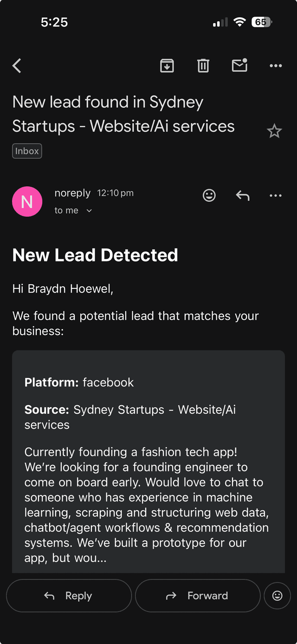Reply to the lead notification email
Screen dimensions: 297x644
(x=69, y=596)
